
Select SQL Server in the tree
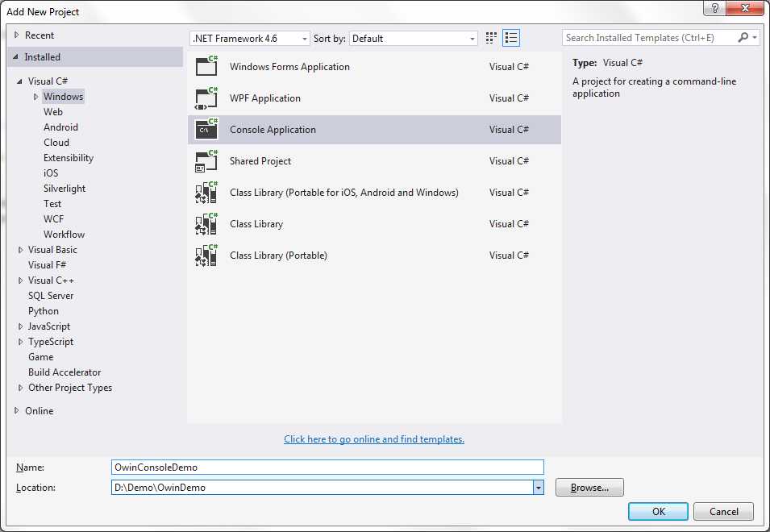coord(51,296)
